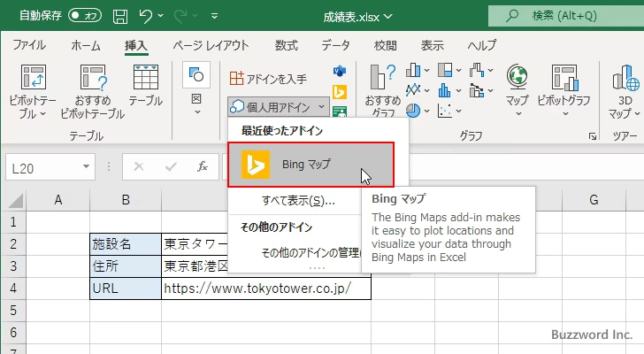The height and width of the screenshot is (354, 644).
Task: Switch to the ホーム tab
Action: click(x=86, y=45)
